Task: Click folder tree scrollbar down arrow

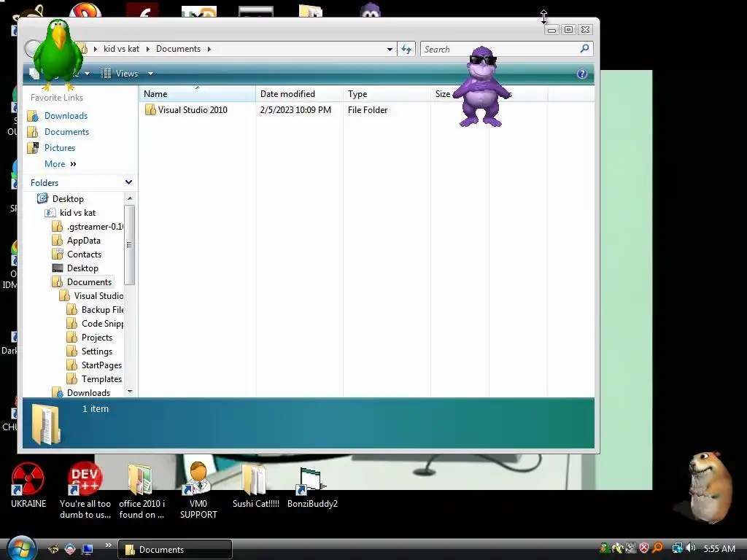Action: click(x=130, y=392)
